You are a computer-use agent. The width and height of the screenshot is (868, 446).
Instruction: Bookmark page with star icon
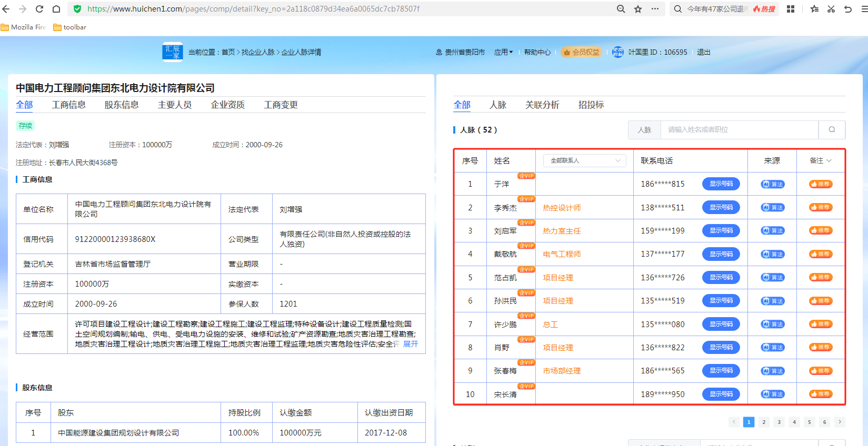tap(638, 9)
